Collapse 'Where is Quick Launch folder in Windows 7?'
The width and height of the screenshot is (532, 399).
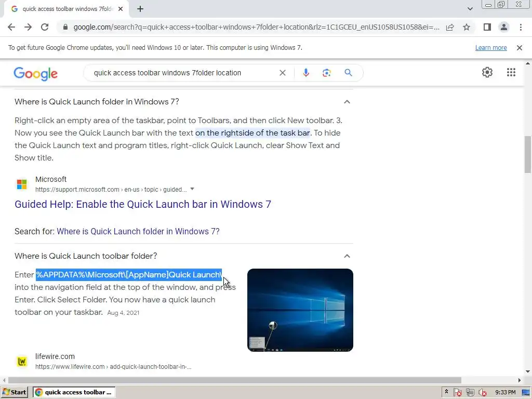point(347,102)
